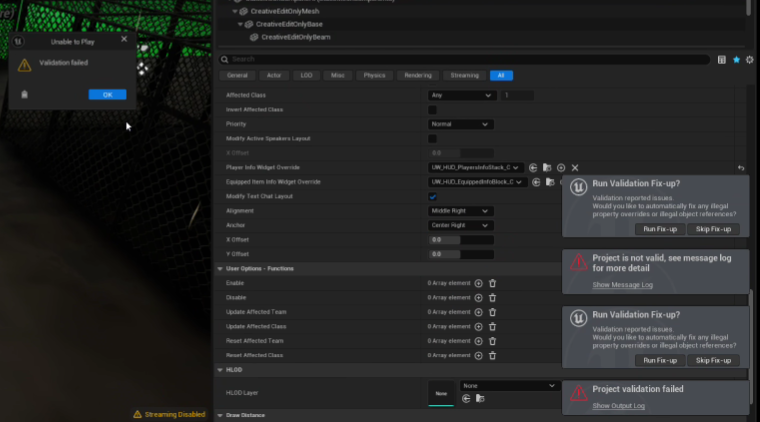
Task: Browse to Equipped Item Info Widget asset
Action: [550, 182]
